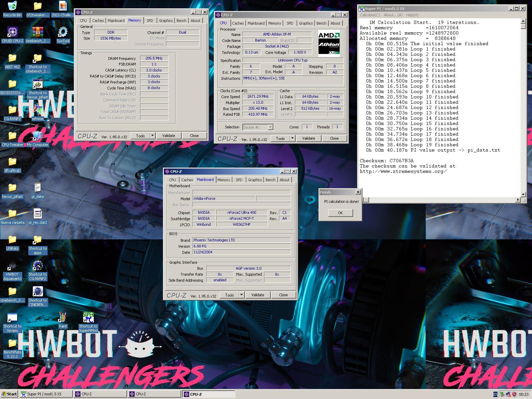This screenshot has height=399, width=532.
Task: Launch Shortcut to CINEBENCH icon
Action: click(38, 297)
